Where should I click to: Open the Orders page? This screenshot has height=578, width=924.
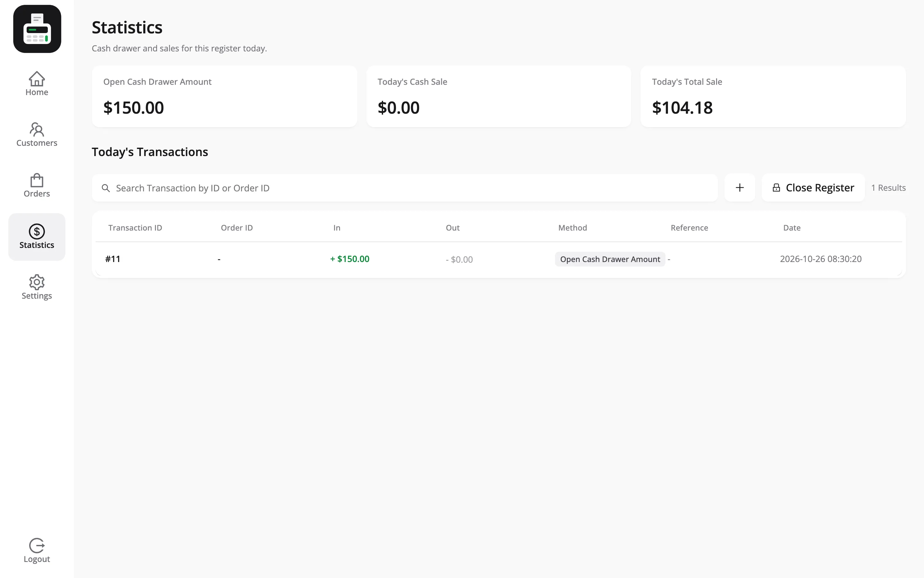37,185
